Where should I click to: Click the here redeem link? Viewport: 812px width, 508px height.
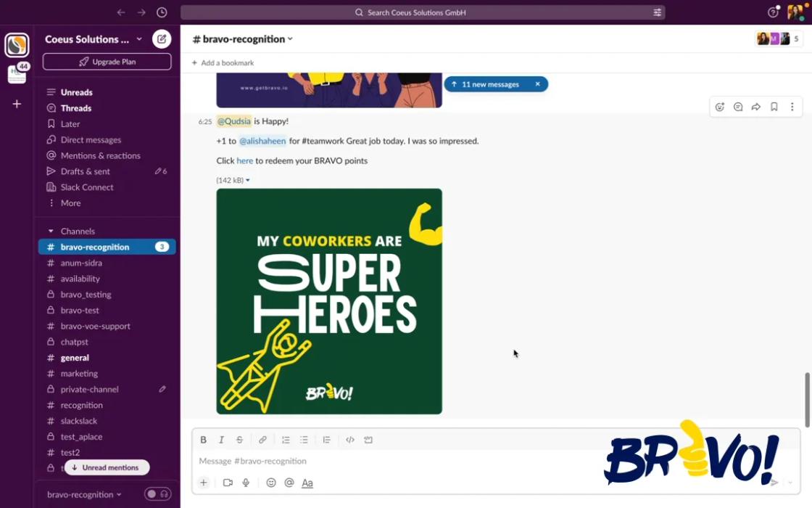tap(244, 160)
